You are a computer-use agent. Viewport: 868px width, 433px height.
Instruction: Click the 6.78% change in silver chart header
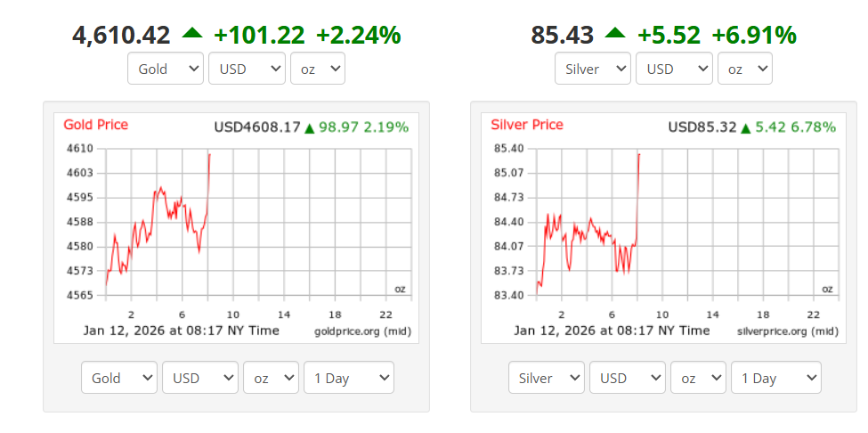(814, 127)
